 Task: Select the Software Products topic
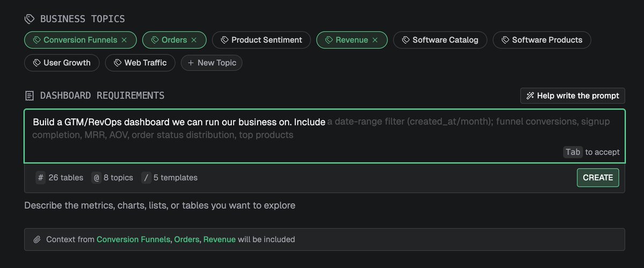pos(541,40)
